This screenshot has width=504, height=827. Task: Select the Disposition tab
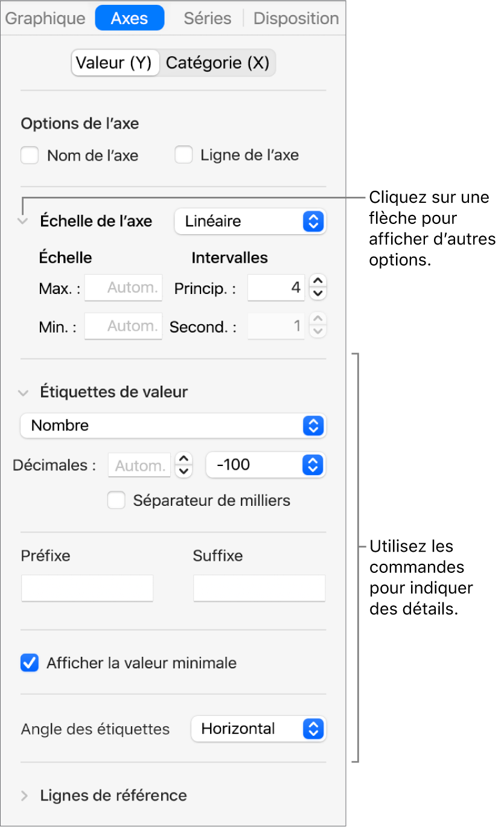296,18
